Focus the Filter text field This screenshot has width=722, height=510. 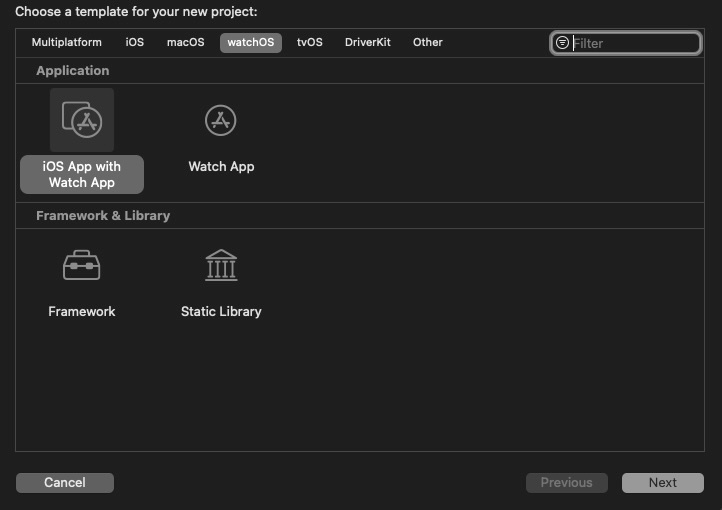[x=626, y=43]
